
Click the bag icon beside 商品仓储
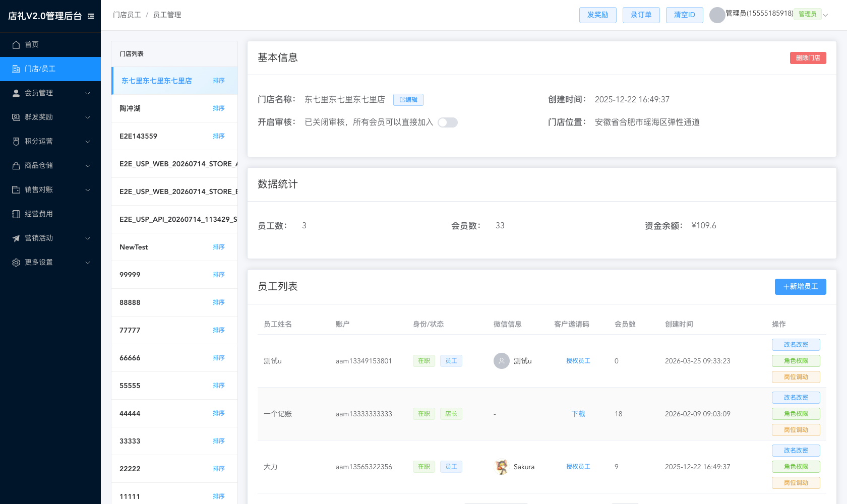click(16, 166)
